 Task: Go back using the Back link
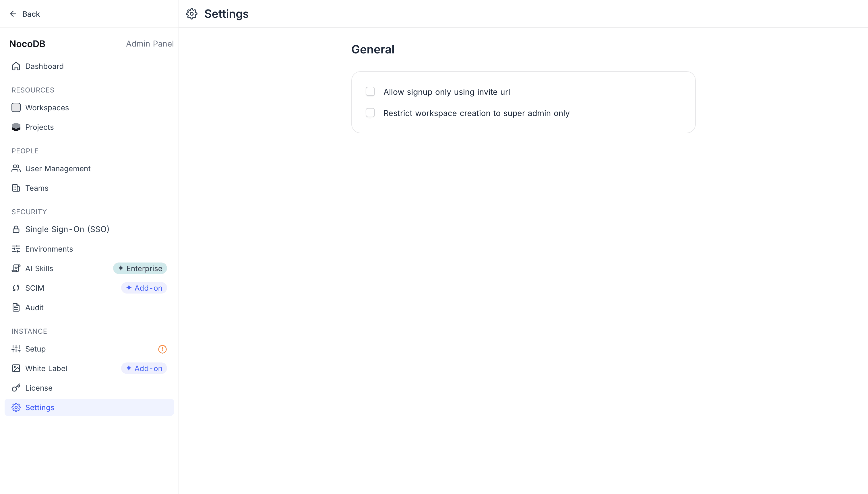click(x=25, y=14)
